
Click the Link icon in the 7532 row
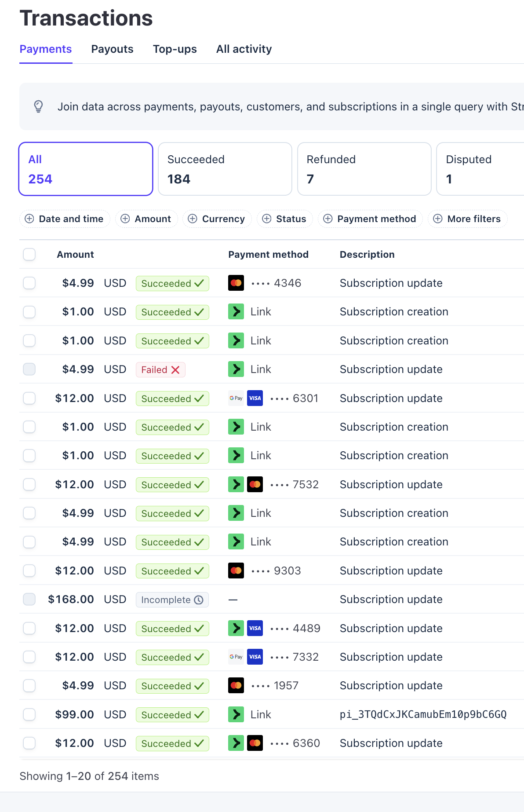pos(236,484)
